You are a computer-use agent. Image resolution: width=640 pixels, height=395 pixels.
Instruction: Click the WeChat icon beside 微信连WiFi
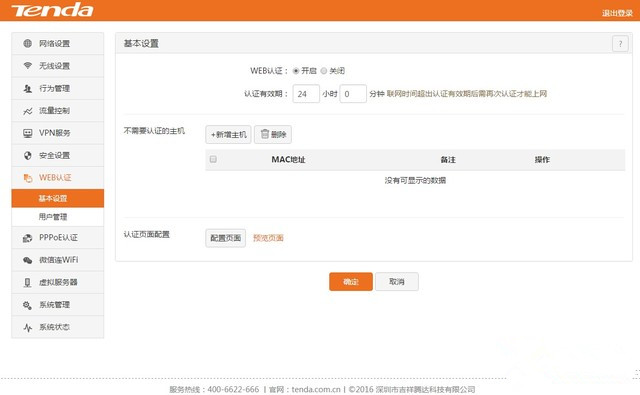click(x=27, y=260)
